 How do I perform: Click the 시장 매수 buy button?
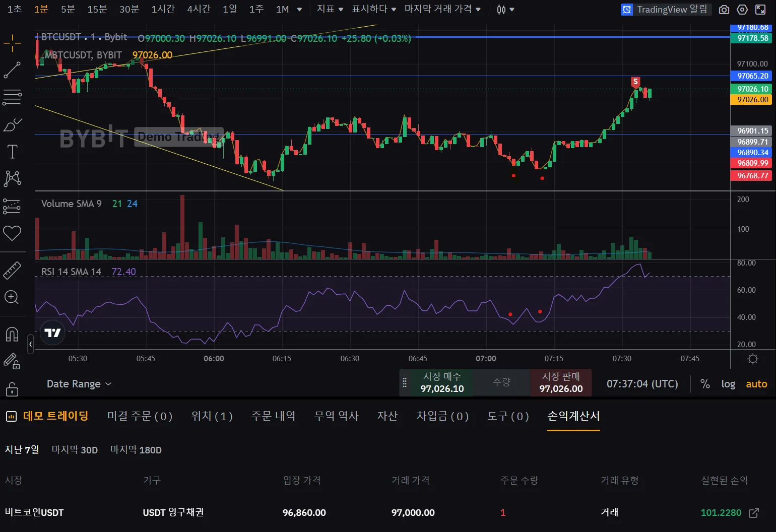tap(442, 383)
